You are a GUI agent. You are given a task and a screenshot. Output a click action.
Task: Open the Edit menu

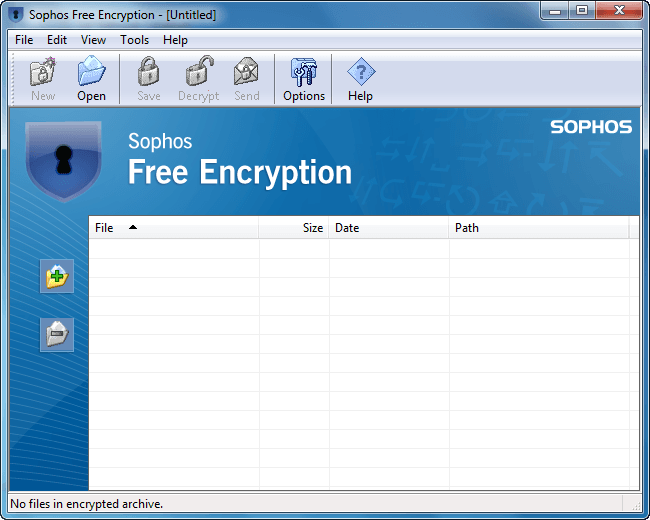[x=57, y=40]
